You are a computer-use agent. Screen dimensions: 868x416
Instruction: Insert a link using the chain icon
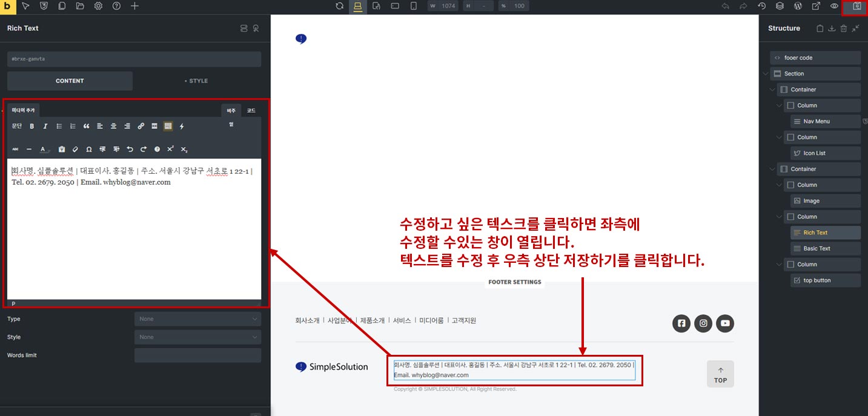click(141, 126)
